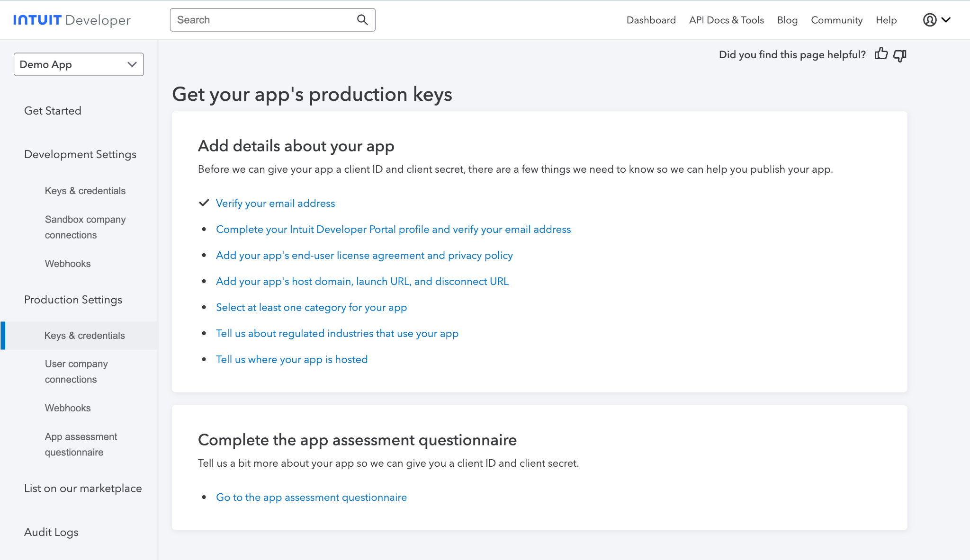This screenshot has height=560, width=970.
Task: Click the Get your app's production keys heading
Action: 312,94
